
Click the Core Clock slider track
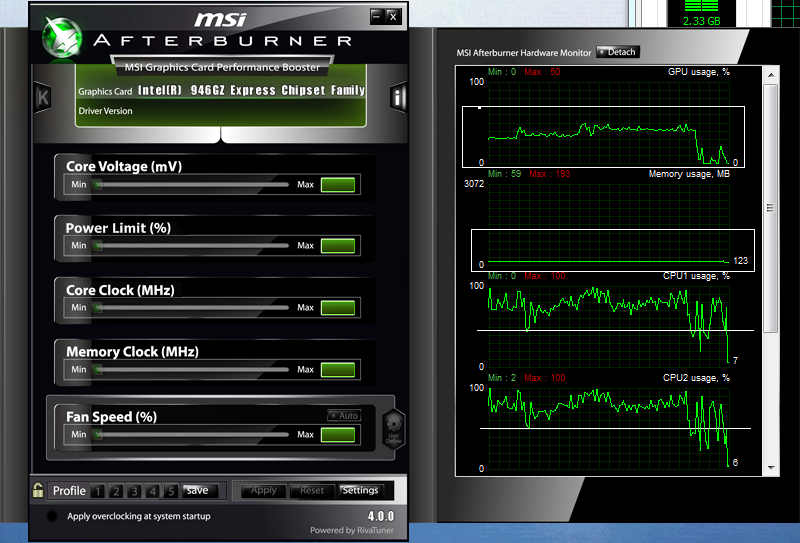(191, 308)
